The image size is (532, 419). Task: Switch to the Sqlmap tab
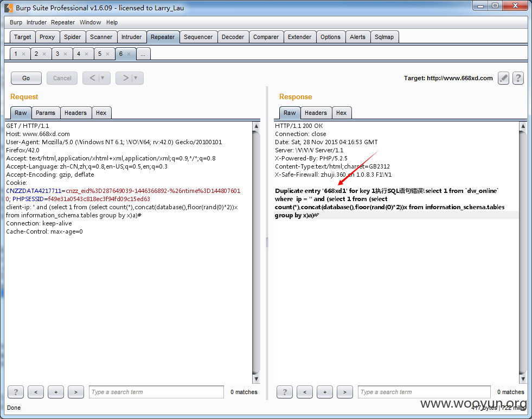[x=384, y=37]
